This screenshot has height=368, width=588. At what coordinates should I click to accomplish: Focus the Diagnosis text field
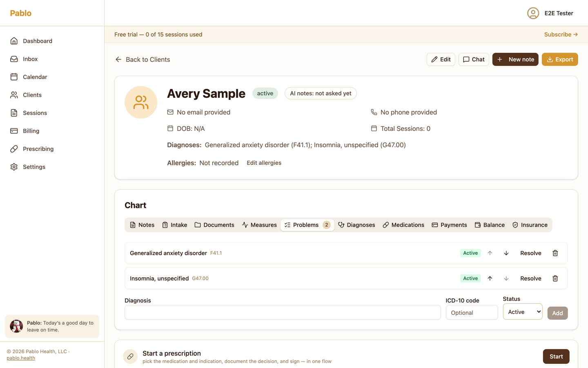pyautogui.click(x=283, y=312)
